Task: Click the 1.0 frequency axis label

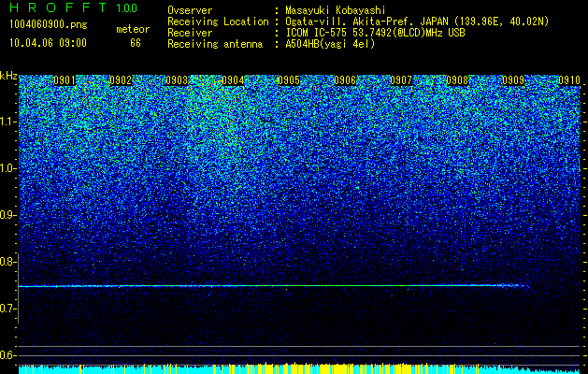Action: 8,169
